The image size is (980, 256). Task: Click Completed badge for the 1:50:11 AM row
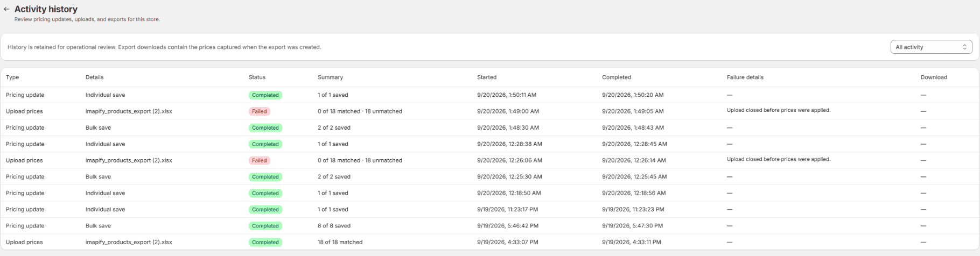pyautogui.click(x=265, y=95)
